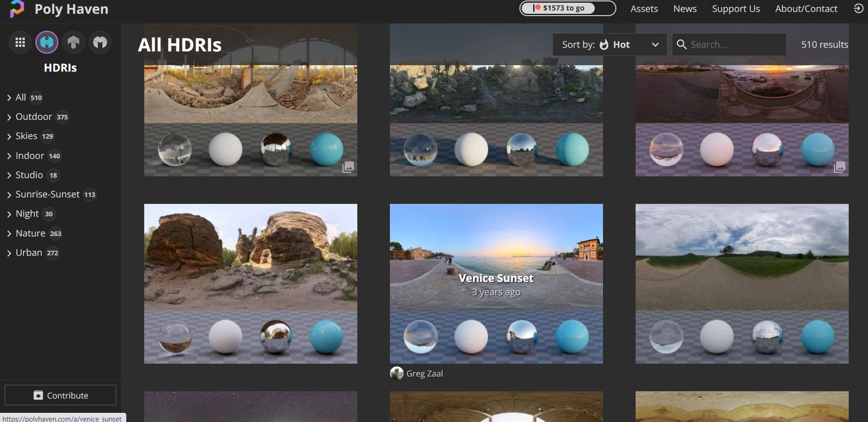Click the upload icon on Contribute button
The image size is (868, 422).
coord(39,395)
